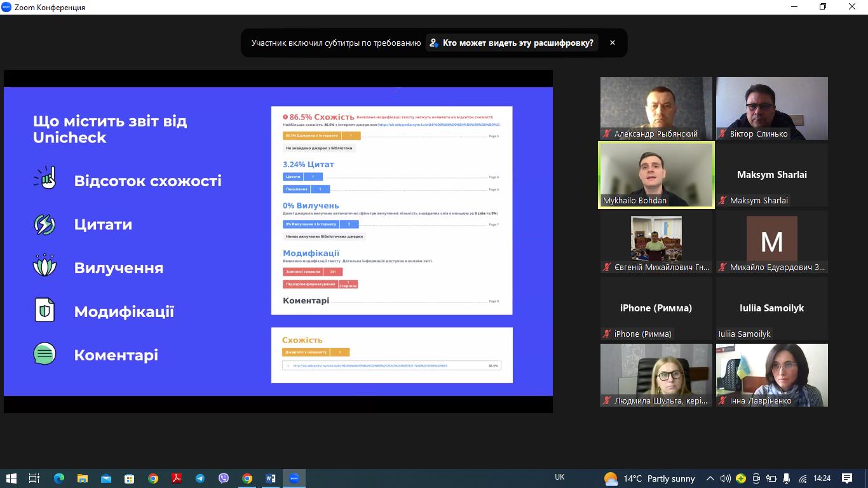The image size is (868, 488).
Task: Open Chrome icon next to Microsoft Store
Action: tap(153, 478)
